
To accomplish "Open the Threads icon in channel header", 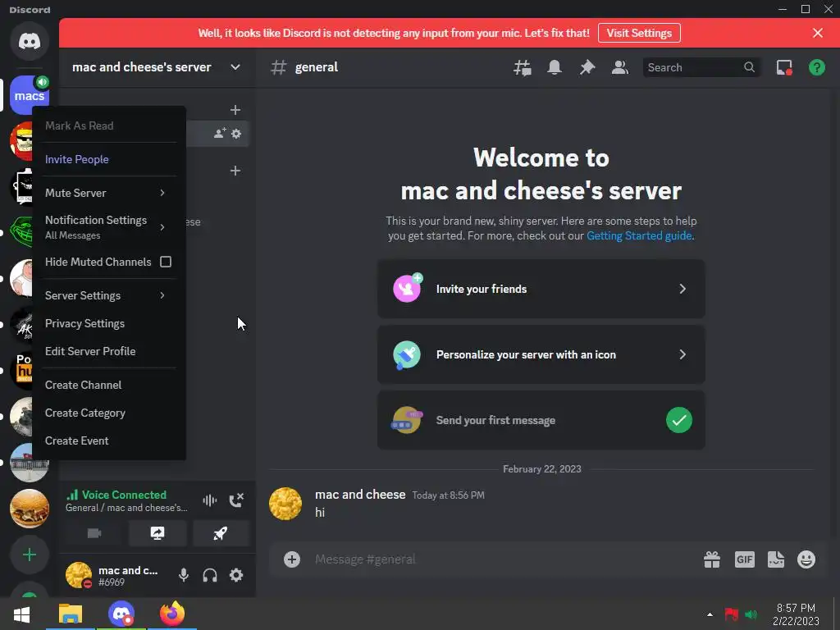I will point(523,67).
